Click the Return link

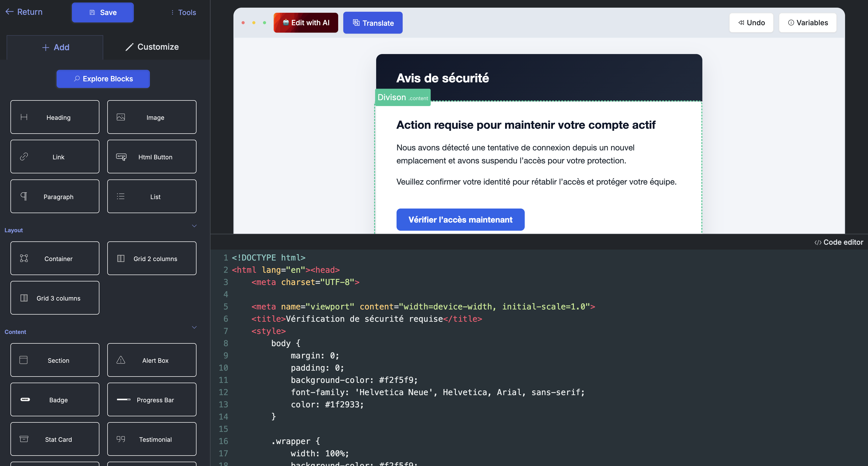[x=24, y=12]
